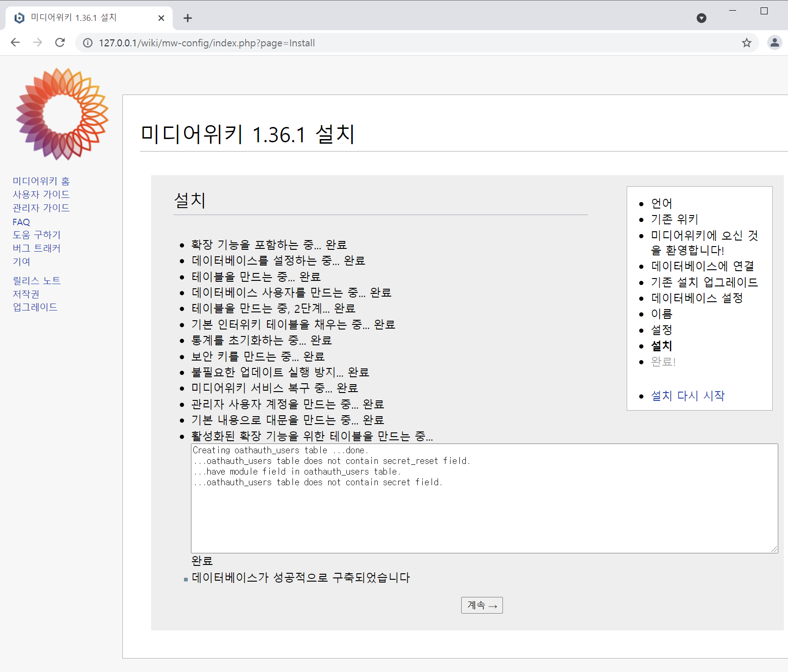Screen dimensions: 788x672
Task: Open the FAQ sidebar link
Action: (21, 222)
